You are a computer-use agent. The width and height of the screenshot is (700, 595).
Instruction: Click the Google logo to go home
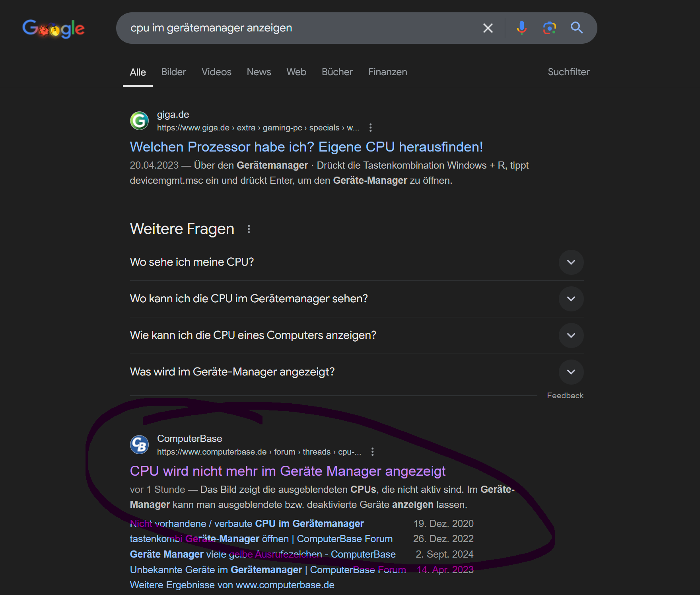pyautogui.click(x=53, y=29)
